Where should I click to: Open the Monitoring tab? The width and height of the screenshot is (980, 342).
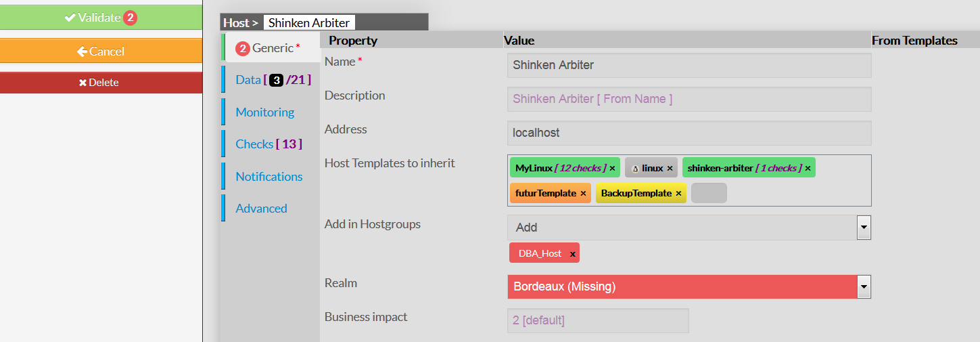[x=264, y=112]
